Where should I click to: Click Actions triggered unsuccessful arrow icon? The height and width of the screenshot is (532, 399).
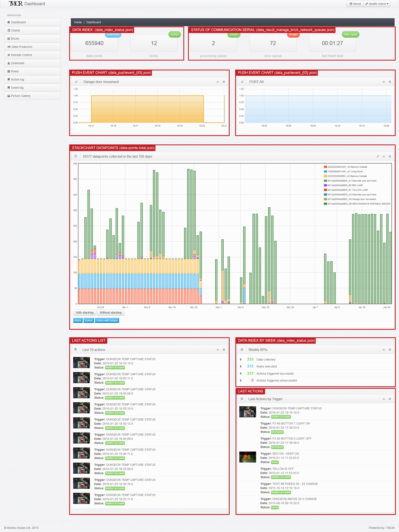[x=241, y=380]
